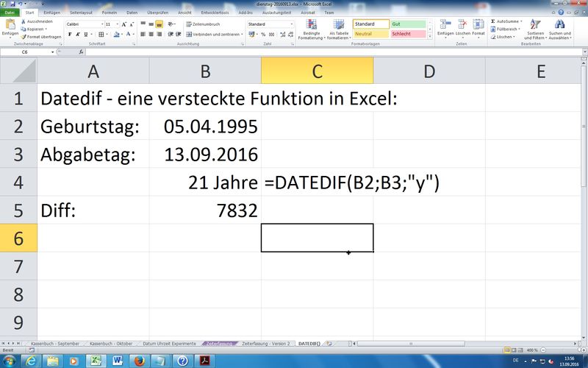Click Ausschneiden scissors icon
588x368 pixels.
point(24,22)
